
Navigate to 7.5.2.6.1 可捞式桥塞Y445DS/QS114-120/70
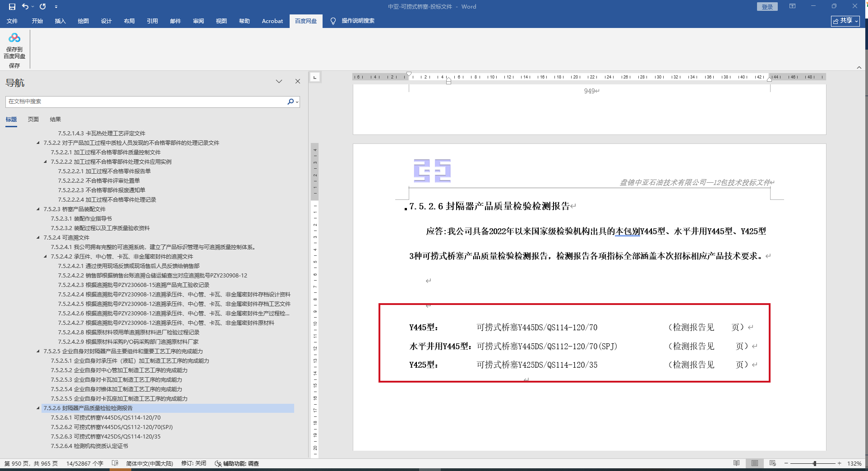coord(106,418)
